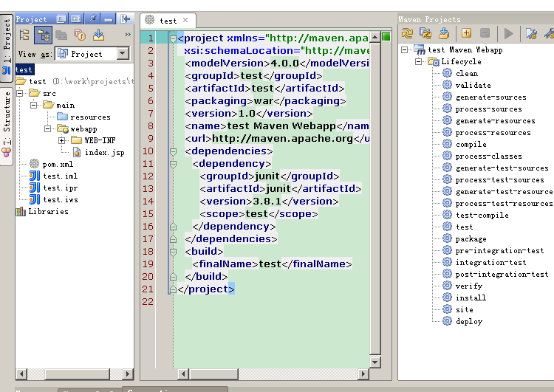Toggle the pin icon in Project header
Image resolution: width=554 pixels, height=392 pixels.
click(93, 18)
